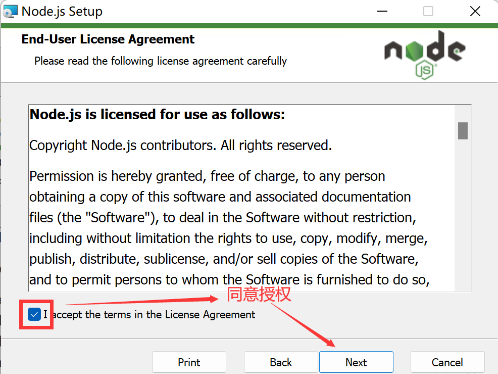Click the "Node.js is licensed for use as follows" heading

(157, 114)
